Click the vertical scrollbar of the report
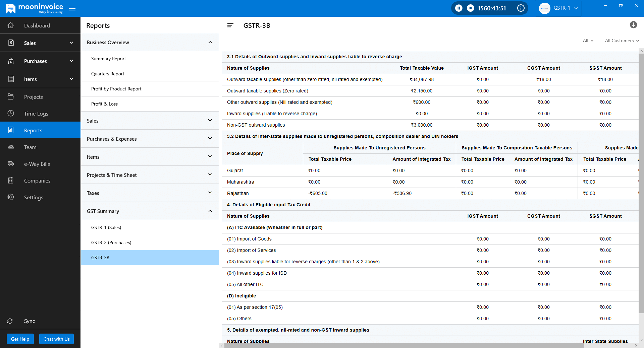Viewport: 644px width, 348px height. (641, 183)
